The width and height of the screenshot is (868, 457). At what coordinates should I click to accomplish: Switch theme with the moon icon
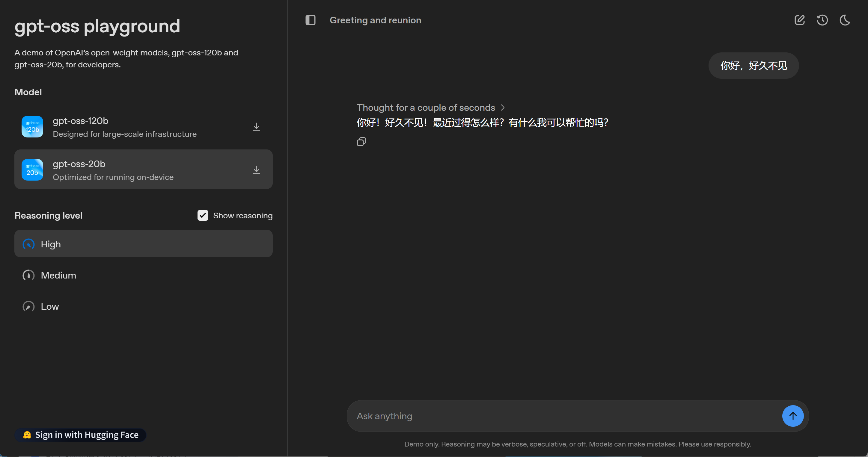pos(845,20)
